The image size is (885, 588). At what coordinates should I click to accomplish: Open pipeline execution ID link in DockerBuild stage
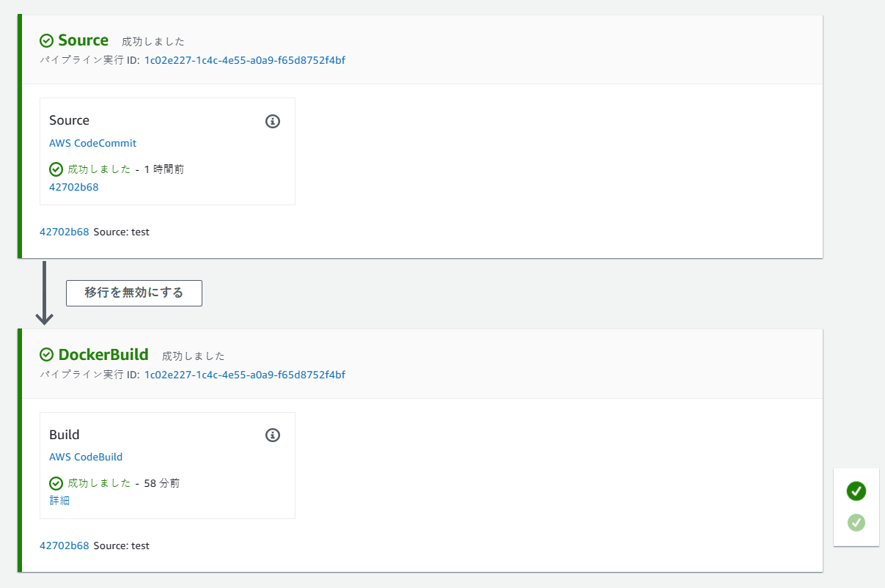(244, 375)
